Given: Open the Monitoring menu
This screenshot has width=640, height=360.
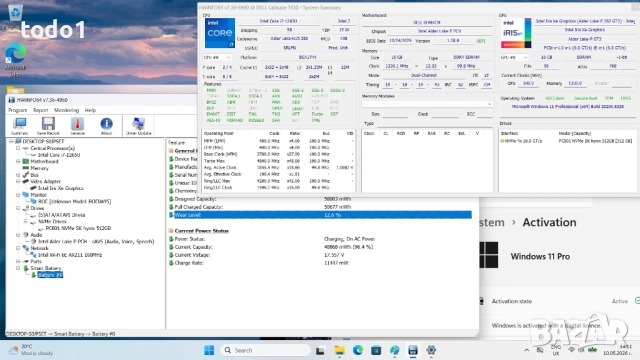Looking at the screenshot, I should pyautogui.click(x=67, y=110).
